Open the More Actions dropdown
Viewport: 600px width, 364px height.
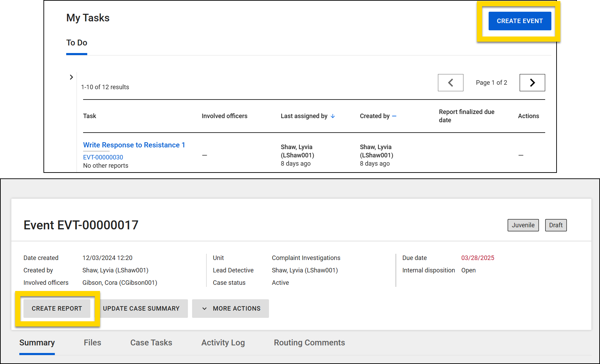pyautogui.click(x=230, y=308)
